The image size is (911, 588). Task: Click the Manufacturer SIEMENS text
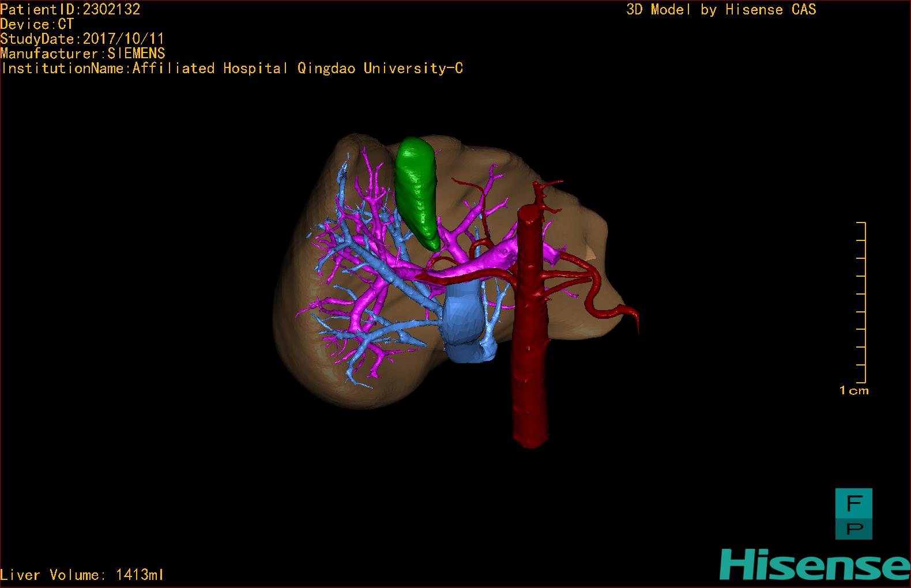click(82, 54)
